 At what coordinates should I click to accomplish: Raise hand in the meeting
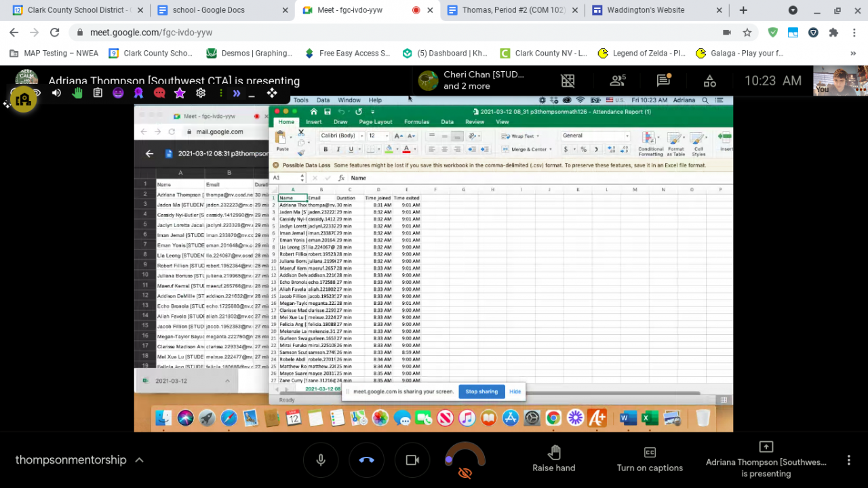coord(553,460)
